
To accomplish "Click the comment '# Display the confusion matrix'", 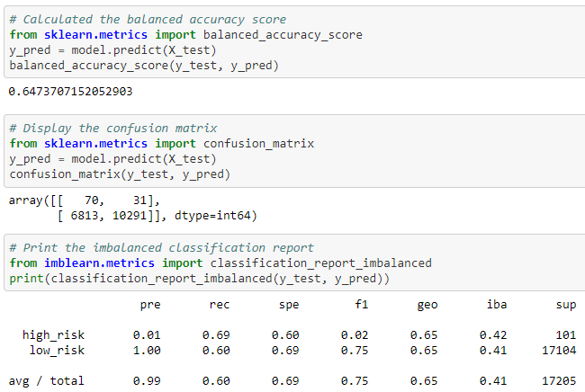I will [113, 129].
